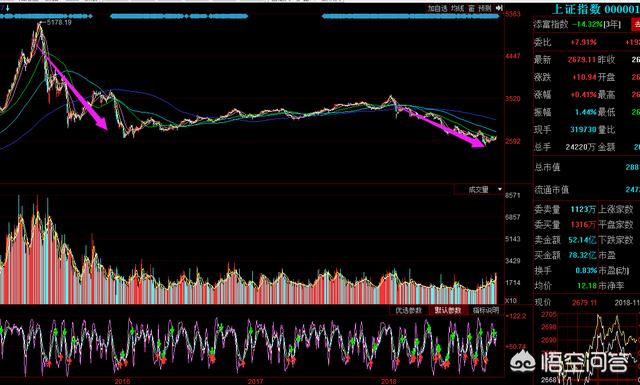Viewport: 640px width, 385px height.
Task: Click the red button beside 添富指数 3年
Action: pyautogui.click(x=636, y=24)
